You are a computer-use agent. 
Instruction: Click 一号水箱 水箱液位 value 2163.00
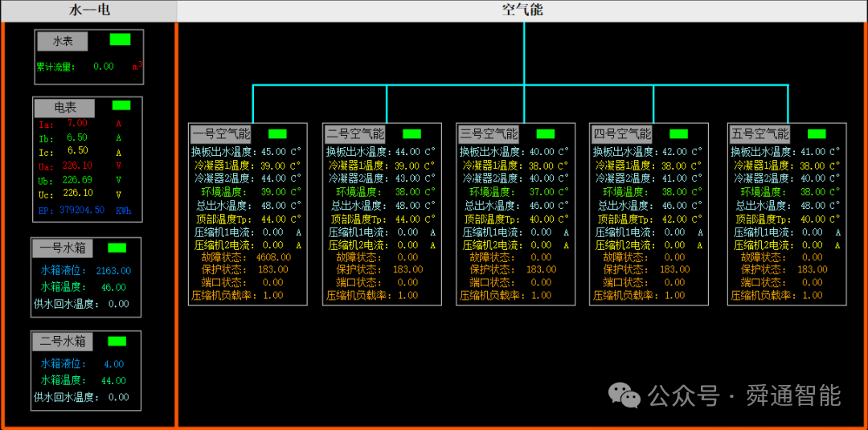point(113,271)
